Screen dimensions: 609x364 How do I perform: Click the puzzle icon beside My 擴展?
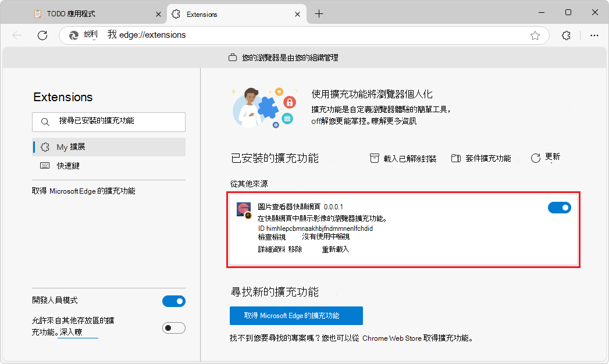[45, 147]
